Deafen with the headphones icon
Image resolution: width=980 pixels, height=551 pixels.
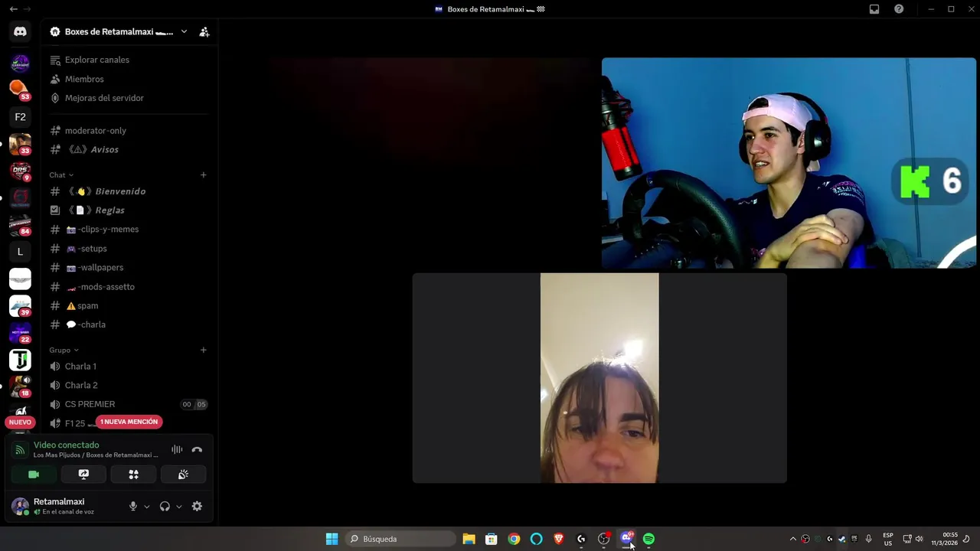click(165, 506)
